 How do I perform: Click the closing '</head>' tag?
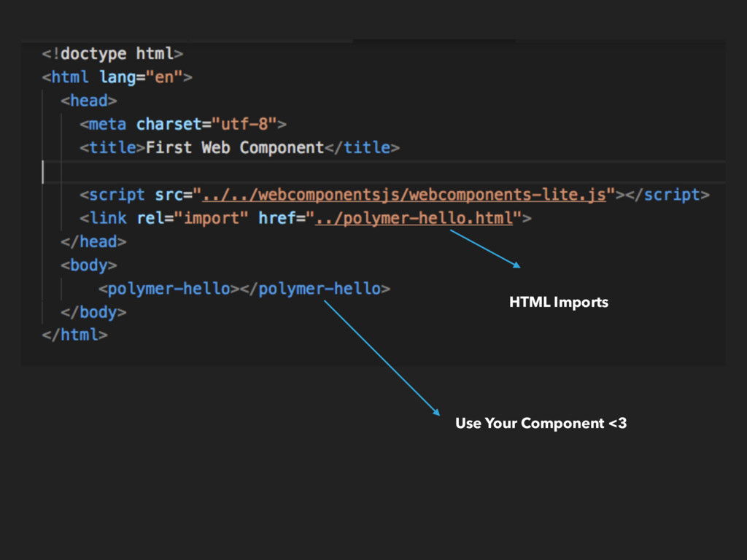click(x=93, y=242)
